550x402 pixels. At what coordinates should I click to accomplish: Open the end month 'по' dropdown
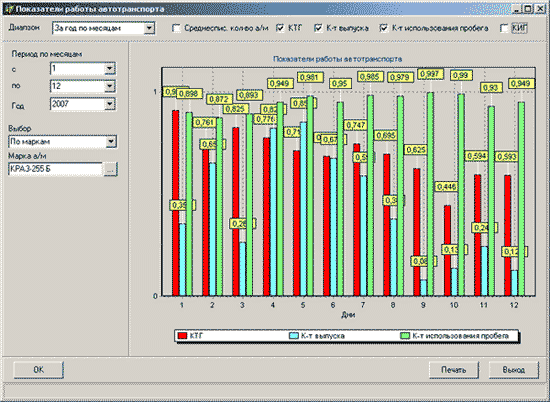(x=110, y=86)
